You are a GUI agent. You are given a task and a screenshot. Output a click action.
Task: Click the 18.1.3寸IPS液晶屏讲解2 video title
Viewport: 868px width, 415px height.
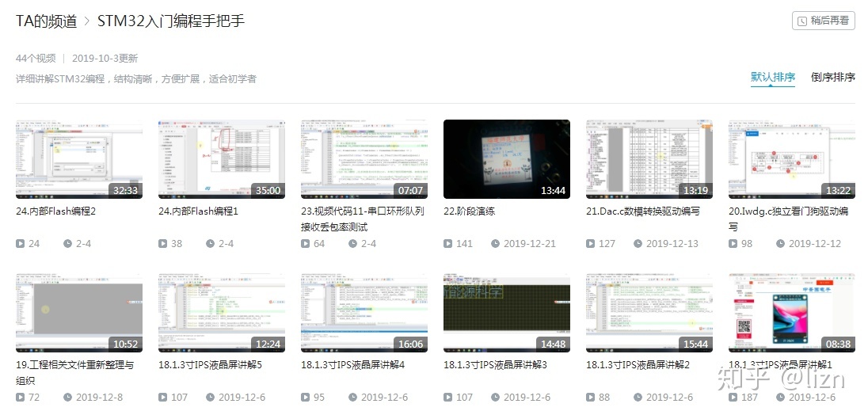pyautogui.click(x=638, y=365)
